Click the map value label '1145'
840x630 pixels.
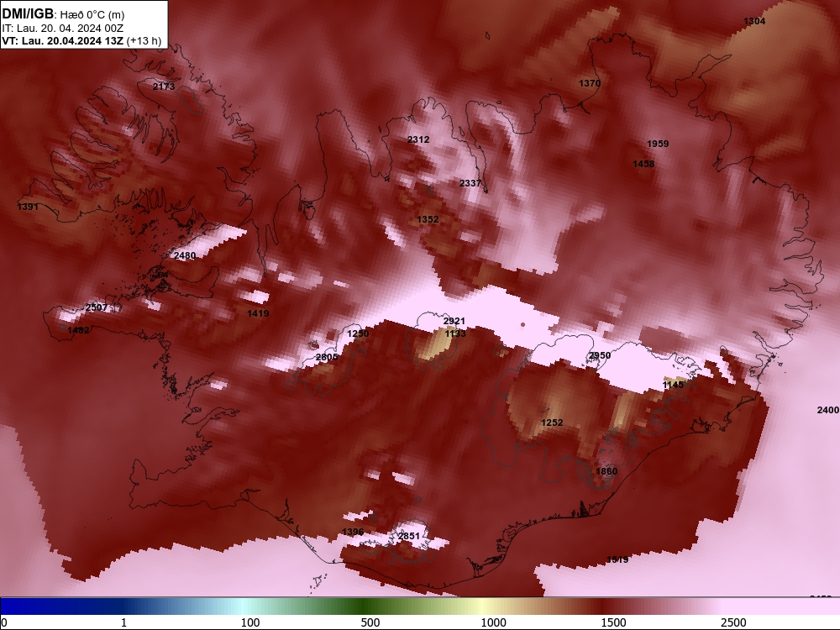(673, 385)
